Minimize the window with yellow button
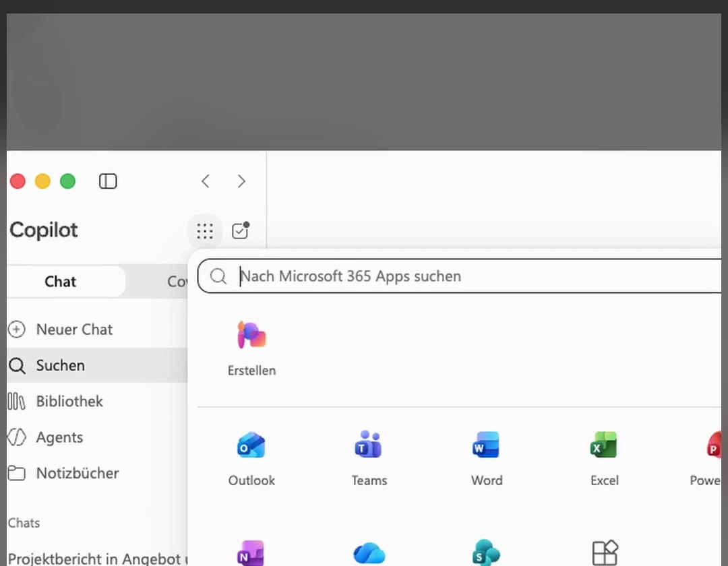The height and width of the screenshot is (566, 728). [x=42, y=181]
